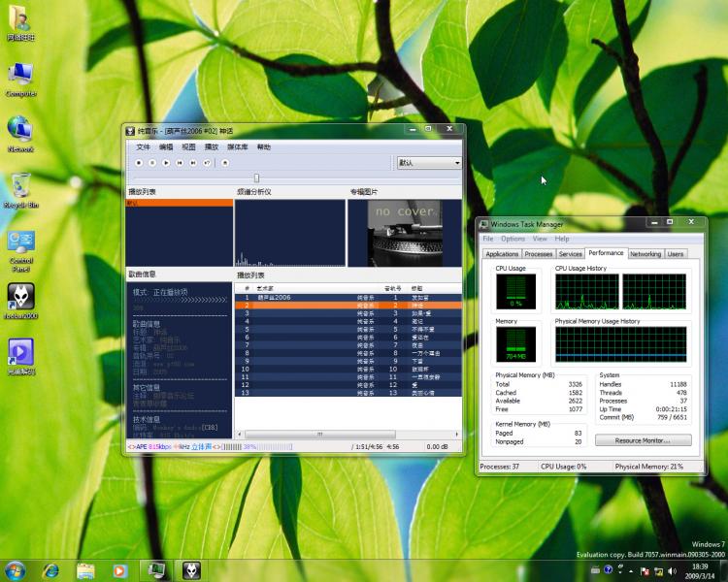
Task: Select playlist row number 13
Action: [x=348, y=393]
